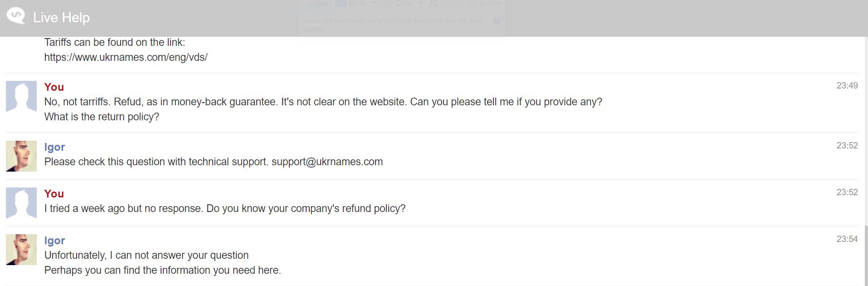Click the user avatar beside the money-back guarantee message
The width and height of the screenshot is (868, 286).
tap(21, 96)
